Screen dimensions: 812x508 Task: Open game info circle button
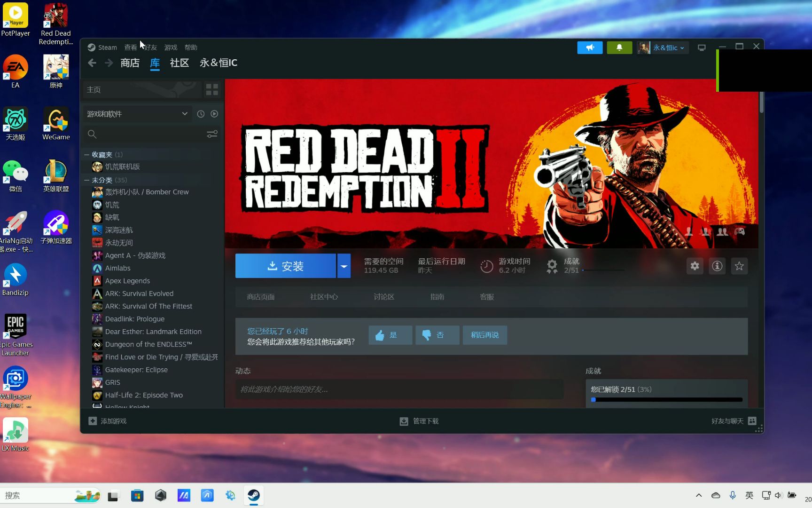click(717, 266)
